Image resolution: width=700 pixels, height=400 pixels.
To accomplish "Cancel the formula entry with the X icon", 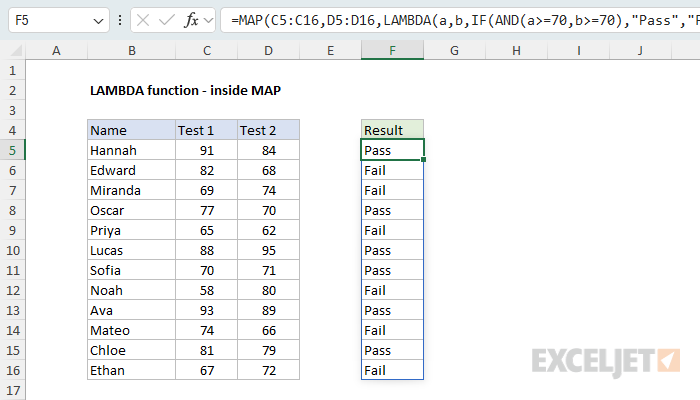I will click(x=143, y=20).
